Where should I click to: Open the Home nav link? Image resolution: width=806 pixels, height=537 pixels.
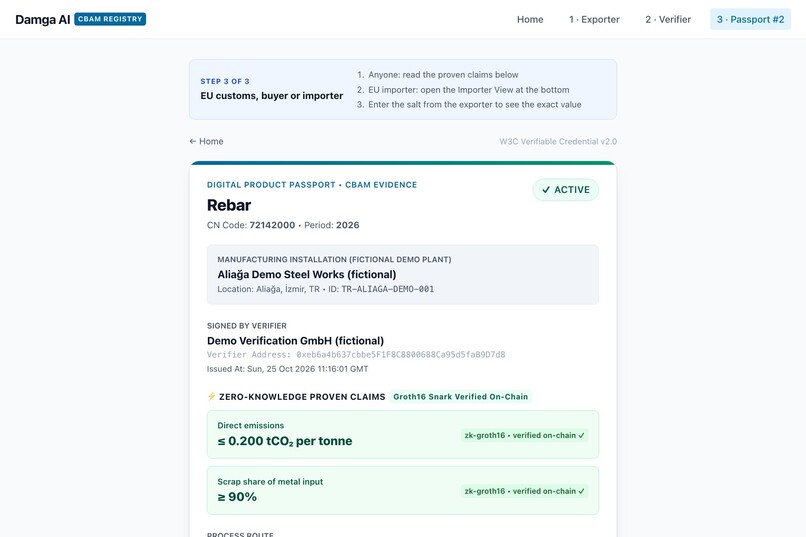[x=530, y=20]
